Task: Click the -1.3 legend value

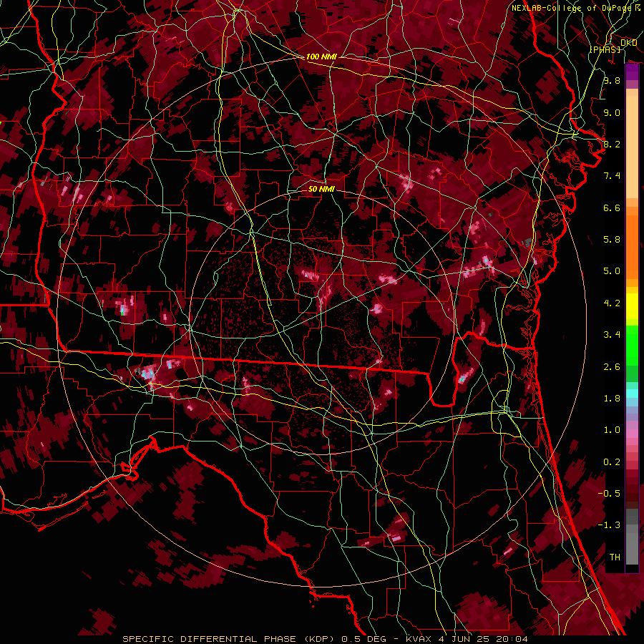Action: point(609,525)
